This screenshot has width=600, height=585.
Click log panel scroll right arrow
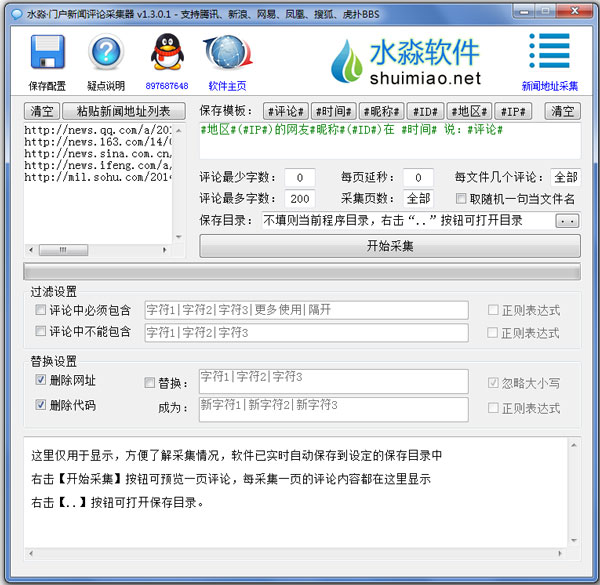(560, 553)
